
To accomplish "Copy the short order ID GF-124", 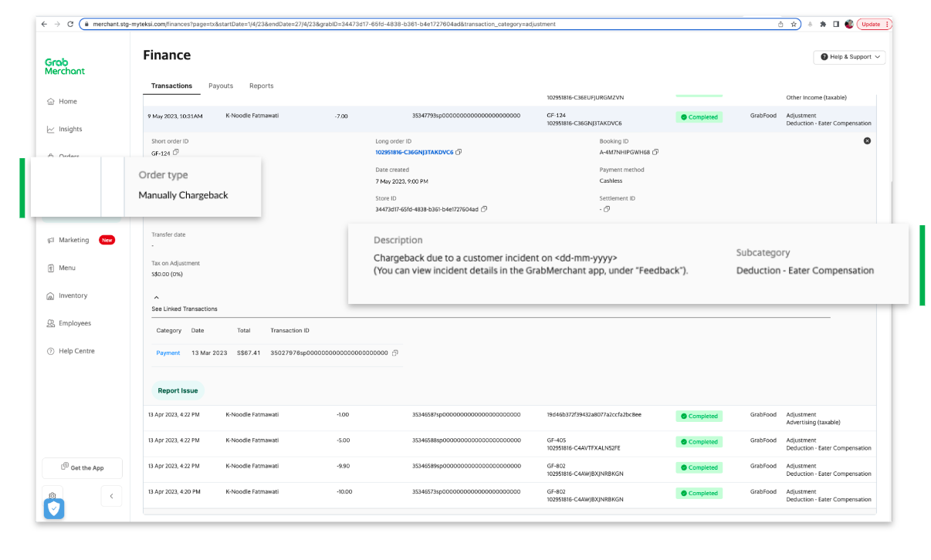I will click(176, 153).
